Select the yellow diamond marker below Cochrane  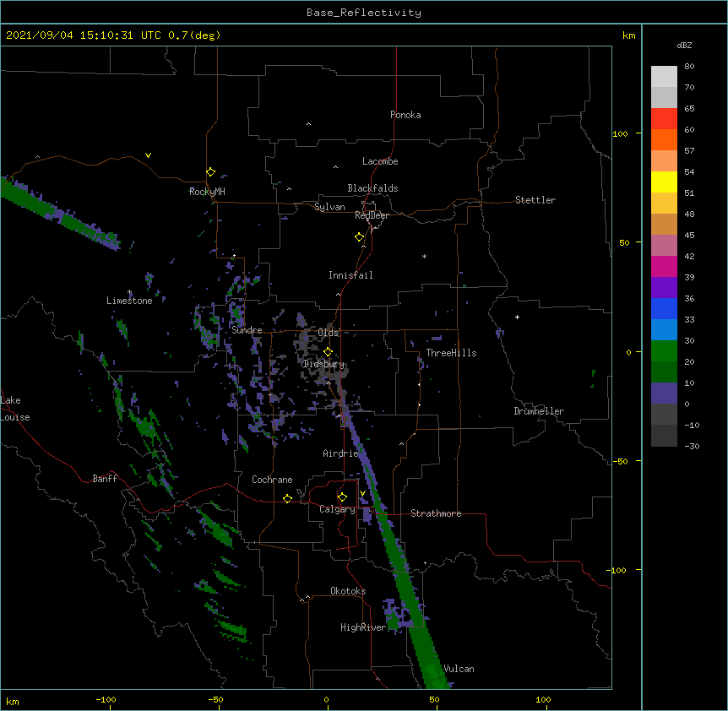click(x=287, y=498)
